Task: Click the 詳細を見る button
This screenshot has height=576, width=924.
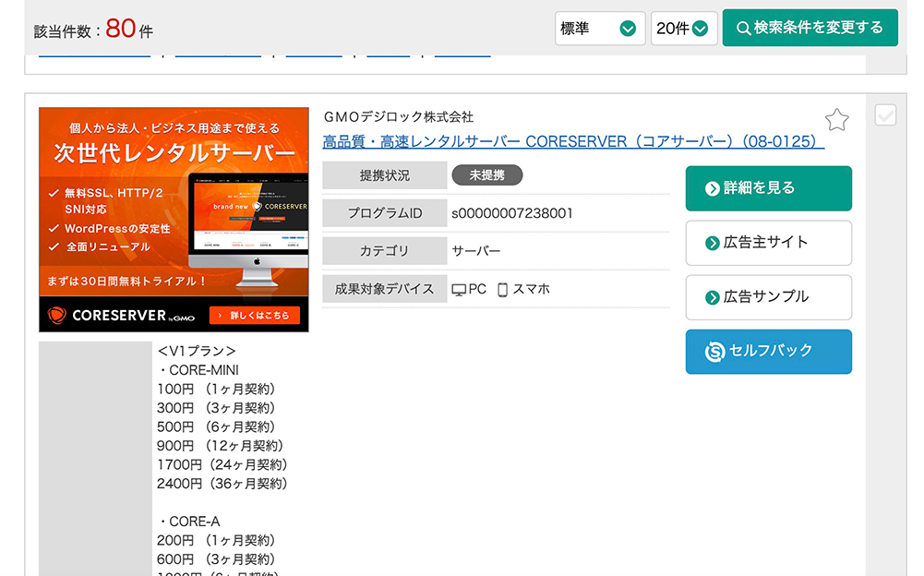Action: click(x=768, y=188)
